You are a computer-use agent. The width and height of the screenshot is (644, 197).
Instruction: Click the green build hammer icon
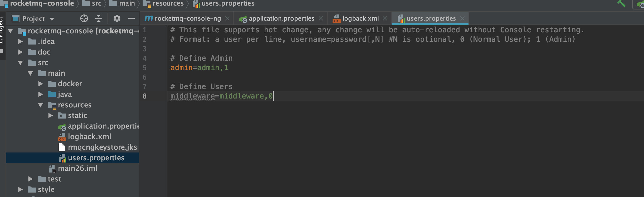621,3
